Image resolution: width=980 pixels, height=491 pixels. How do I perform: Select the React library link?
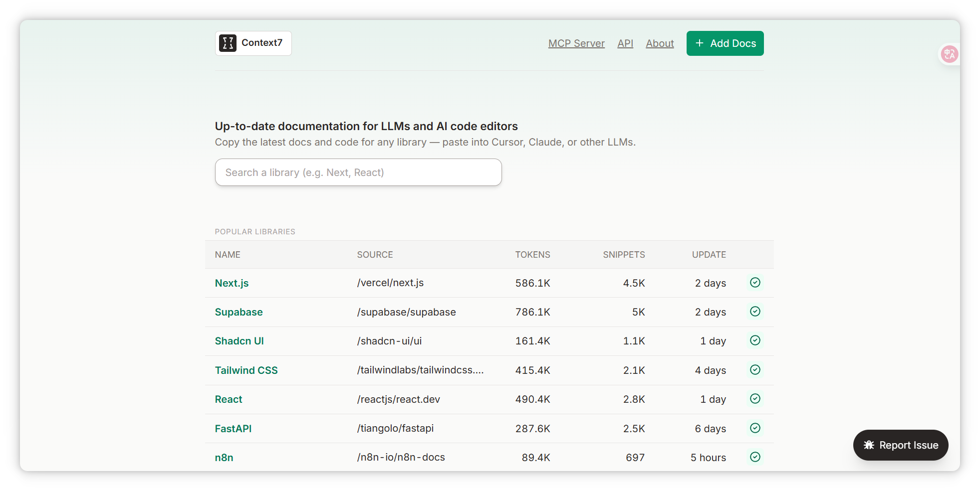point(229,399)
